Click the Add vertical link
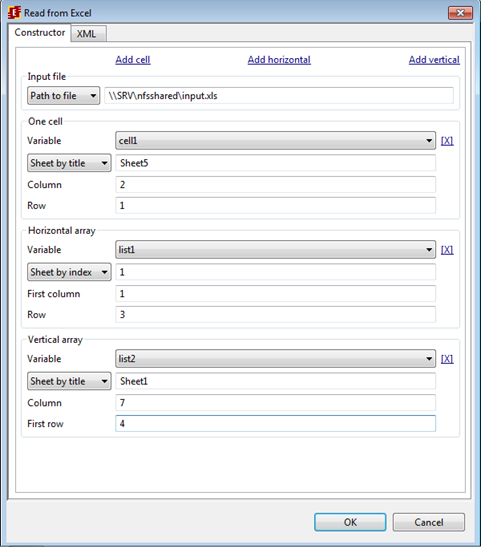Screen dimensions: 482x547 pyautogui.click(x=434, y=60)
